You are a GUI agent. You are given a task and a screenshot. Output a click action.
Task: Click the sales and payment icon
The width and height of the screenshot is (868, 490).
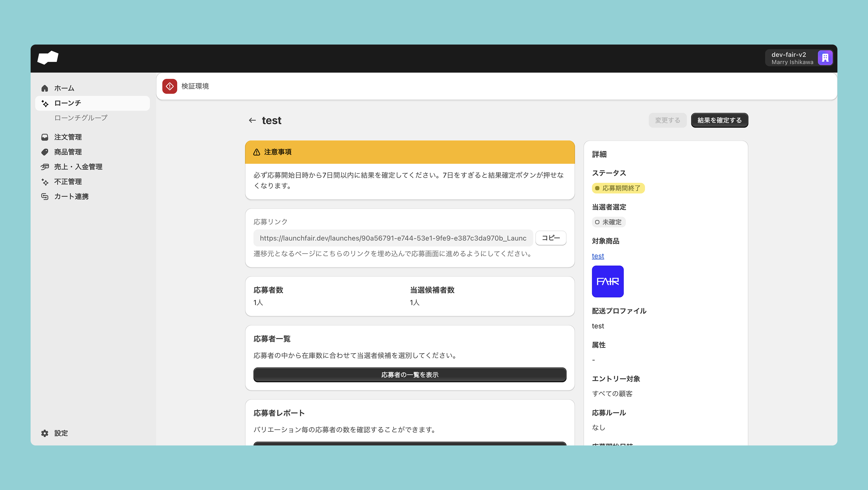(x=45, y=166)
